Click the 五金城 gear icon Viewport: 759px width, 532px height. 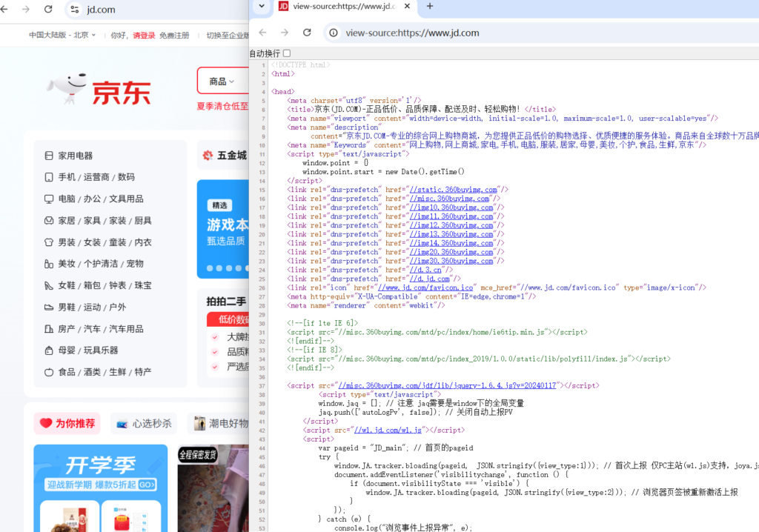pyautogui.click(x=207, y=156)
